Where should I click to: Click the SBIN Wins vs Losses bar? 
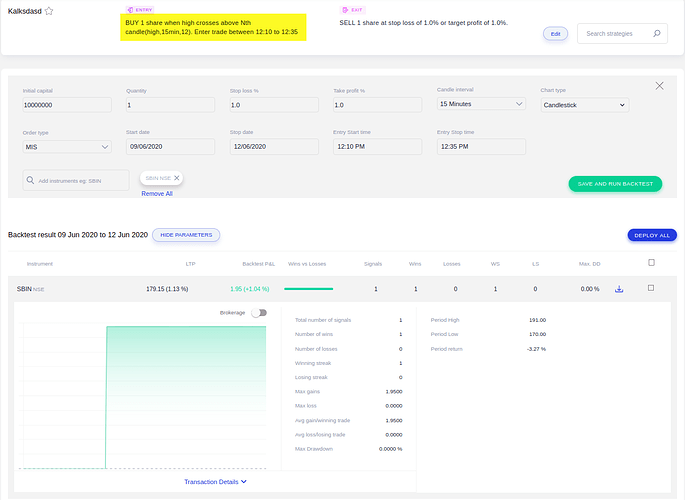click(x=308, y=289)
